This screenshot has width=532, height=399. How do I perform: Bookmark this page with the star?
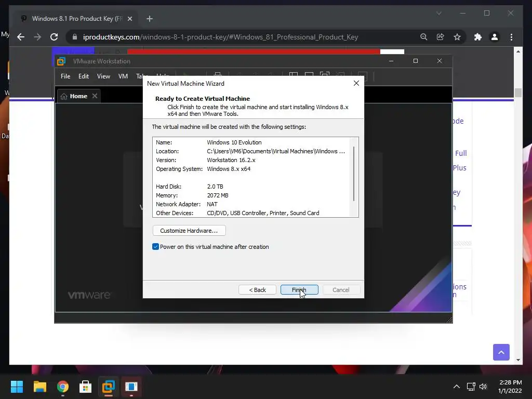coord(457,37)
